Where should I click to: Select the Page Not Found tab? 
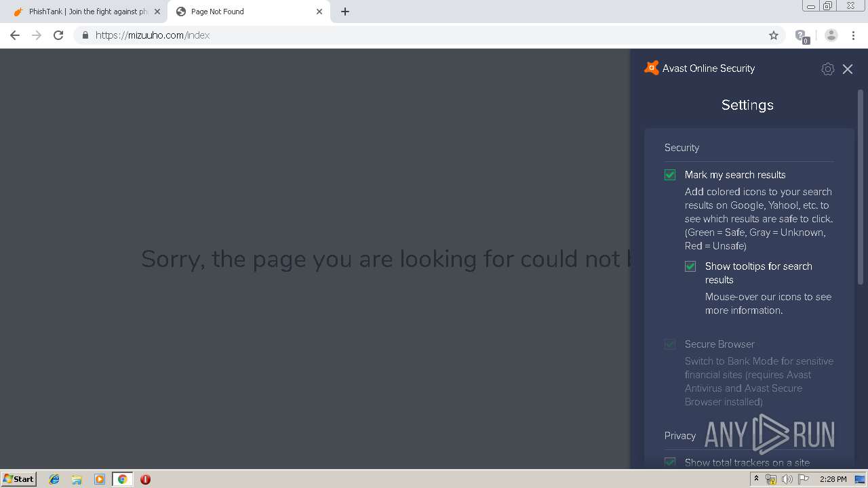248,12
